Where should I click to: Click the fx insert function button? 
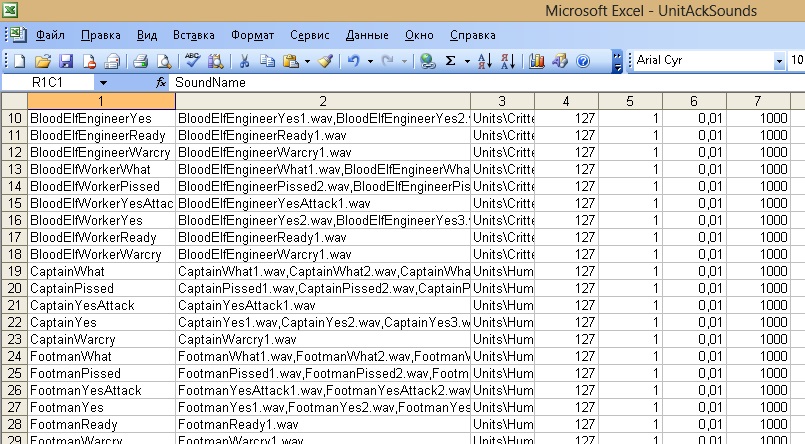click(161, 82)
